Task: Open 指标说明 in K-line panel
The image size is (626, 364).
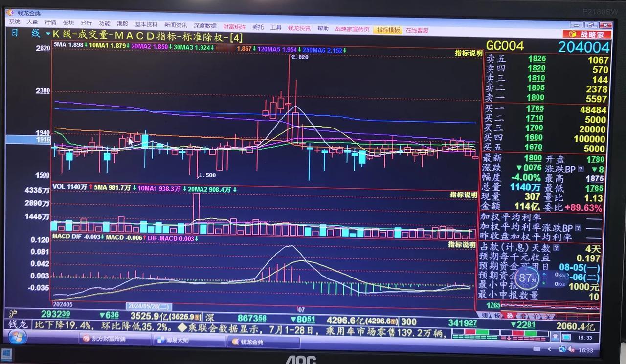Action: point(469,53)
